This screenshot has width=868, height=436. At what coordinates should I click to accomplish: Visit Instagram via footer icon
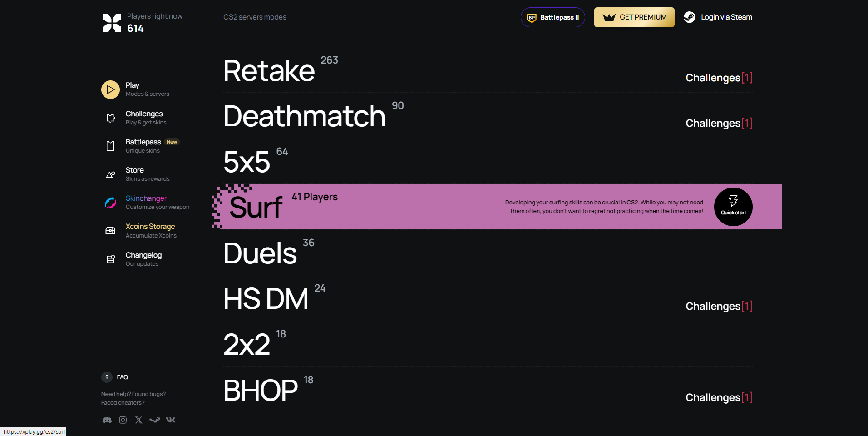pos(123,420)
